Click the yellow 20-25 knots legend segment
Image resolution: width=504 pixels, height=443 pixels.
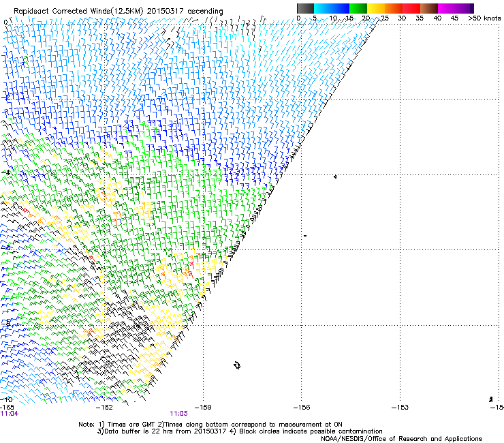pos(376,8)
